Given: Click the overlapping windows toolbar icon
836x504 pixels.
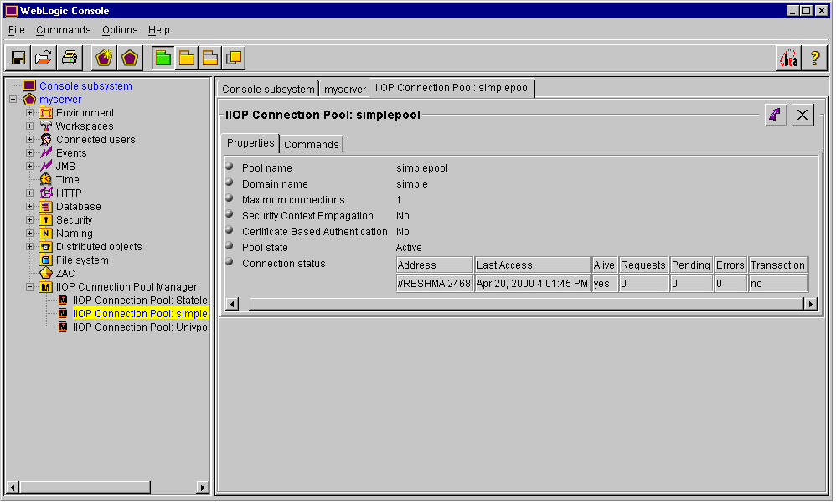Looking at the screenshot, I should tap(234, 58).
